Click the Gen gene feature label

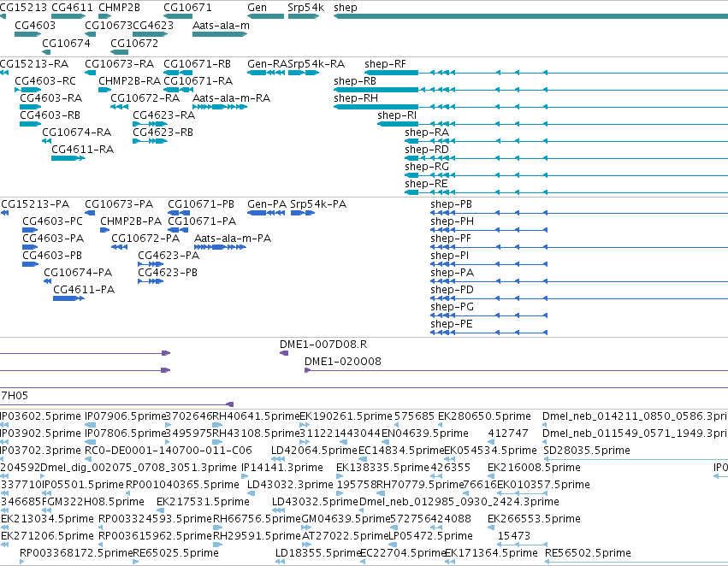click(257, 8)
